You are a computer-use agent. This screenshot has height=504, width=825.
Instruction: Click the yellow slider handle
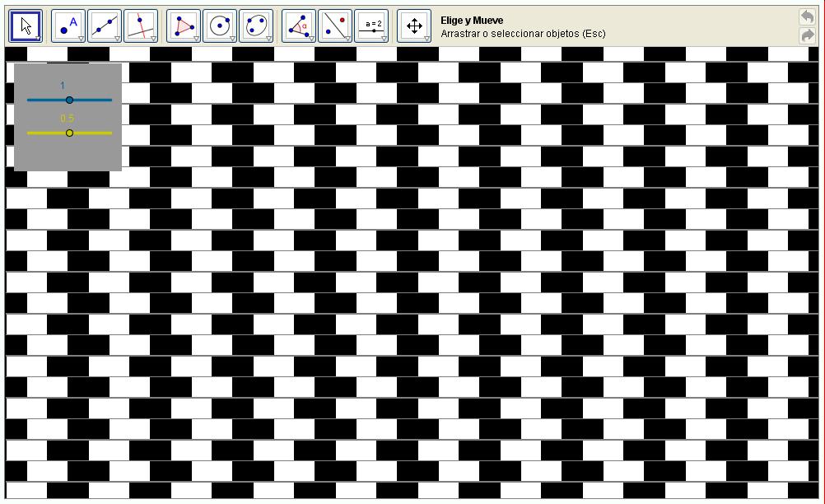pos(69,133)
